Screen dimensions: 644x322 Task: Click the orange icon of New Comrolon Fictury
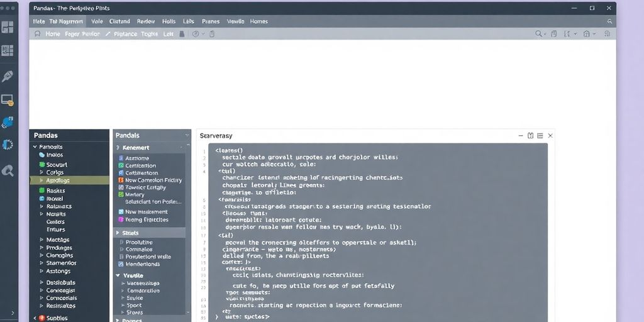tap(121, 180)
